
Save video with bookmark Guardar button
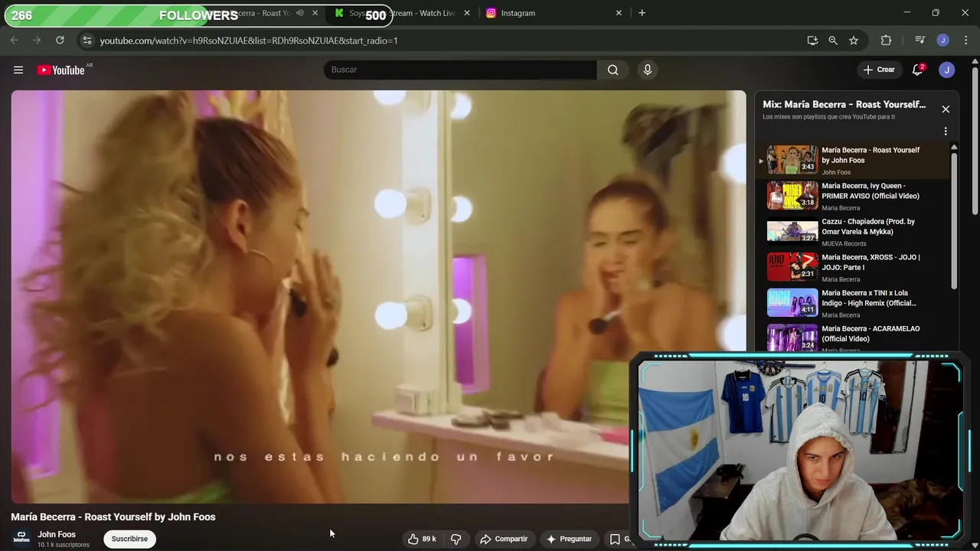click(x=620, y=539)
